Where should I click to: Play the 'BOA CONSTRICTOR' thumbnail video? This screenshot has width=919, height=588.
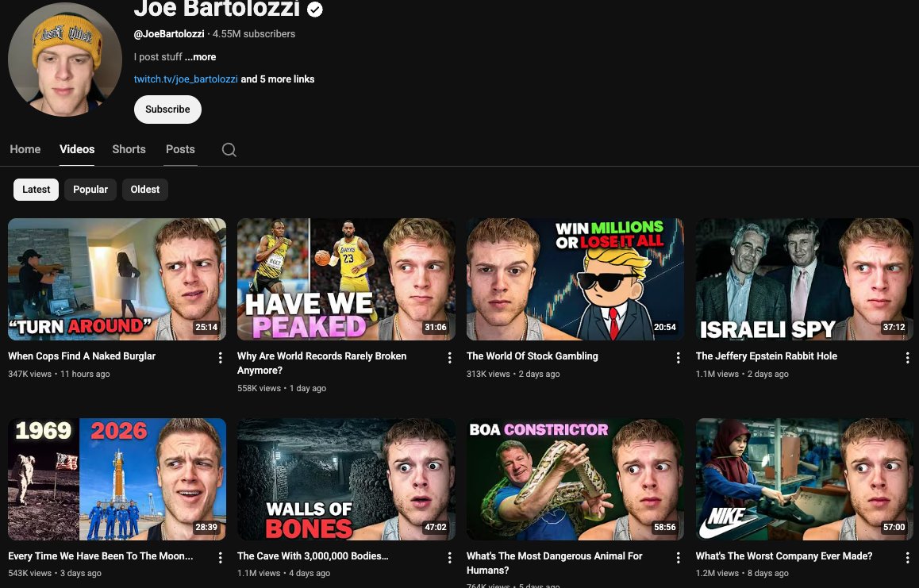click(575, 479)
